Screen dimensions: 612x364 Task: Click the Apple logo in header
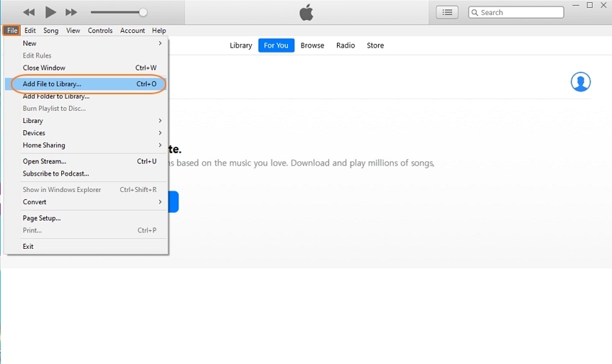click(x=307, y=12)
